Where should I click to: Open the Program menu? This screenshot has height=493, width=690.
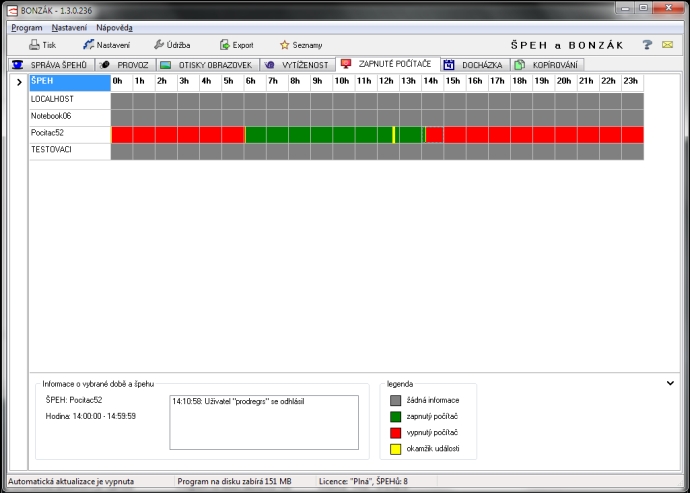click(x=27, y=28)
